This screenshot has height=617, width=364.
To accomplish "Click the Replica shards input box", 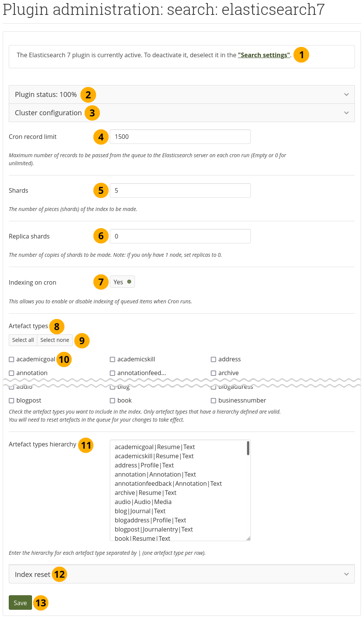I will (x=180, y=236).
